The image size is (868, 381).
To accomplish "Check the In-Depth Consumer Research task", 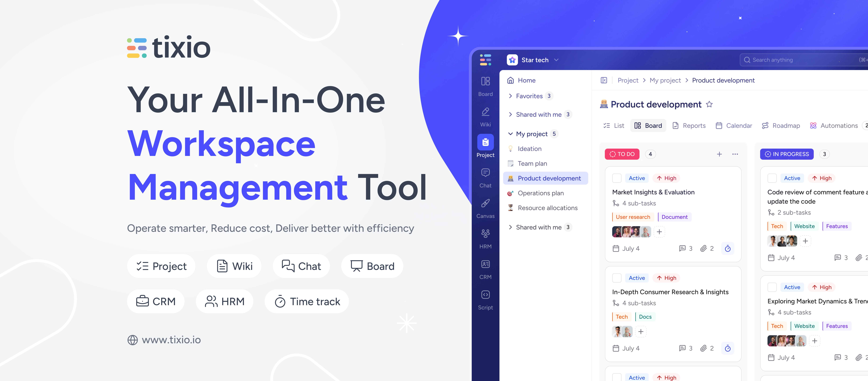I will (617, 278).
